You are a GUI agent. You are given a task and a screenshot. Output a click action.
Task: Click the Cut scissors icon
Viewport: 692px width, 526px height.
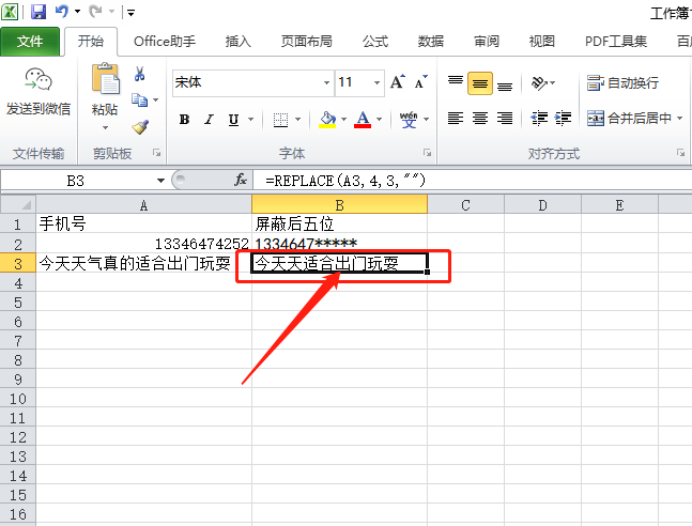pos(139,74)
